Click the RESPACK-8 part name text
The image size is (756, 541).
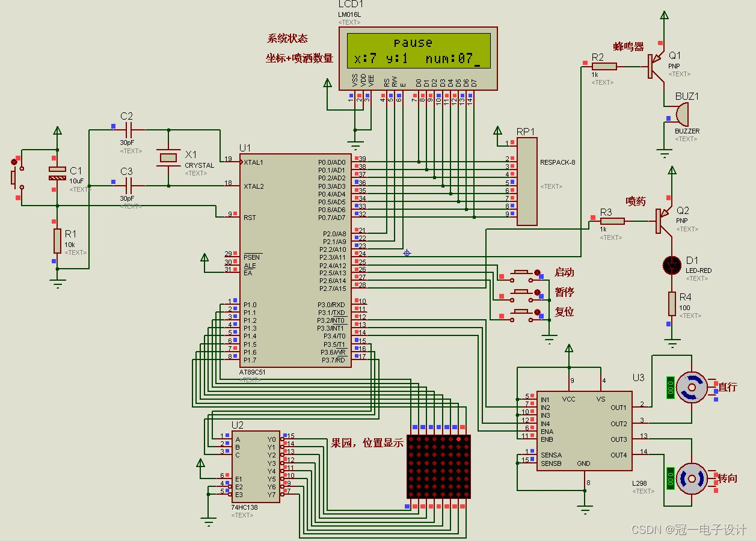pos(558,162)
